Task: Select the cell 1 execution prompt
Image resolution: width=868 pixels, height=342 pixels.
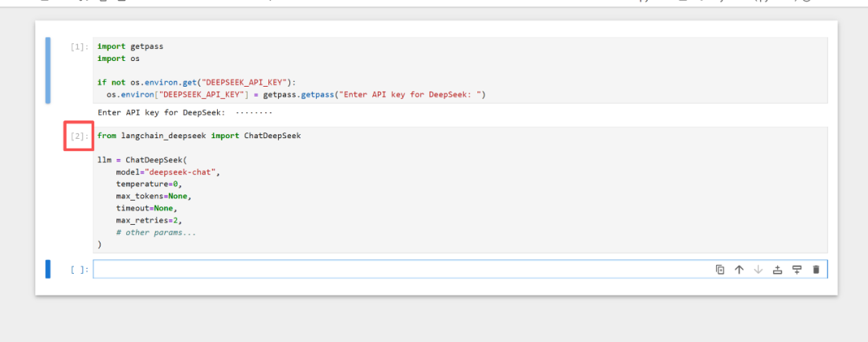Action: pos(80,47)
